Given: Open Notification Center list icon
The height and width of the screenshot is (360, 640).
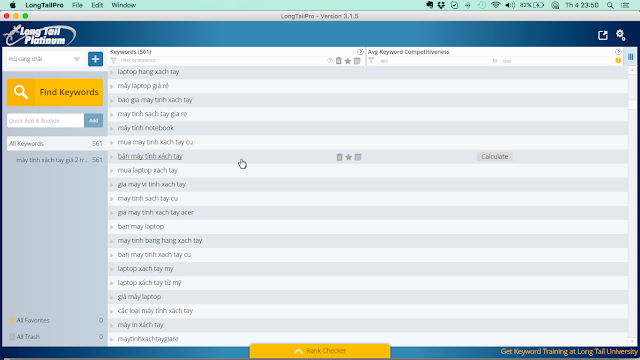Looking at the screenshot, I should pos(625,5).
